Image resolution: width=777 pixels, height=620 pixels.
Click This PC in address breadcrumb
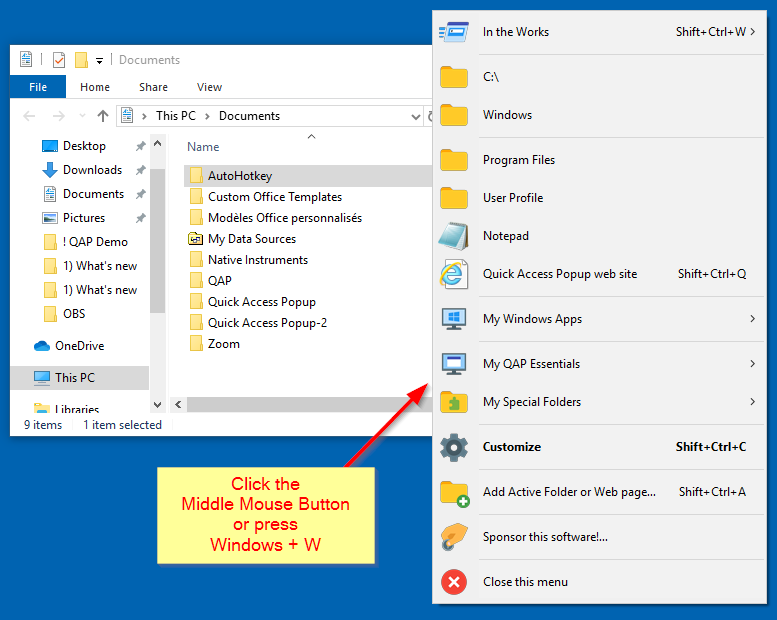tap(175, 116)
